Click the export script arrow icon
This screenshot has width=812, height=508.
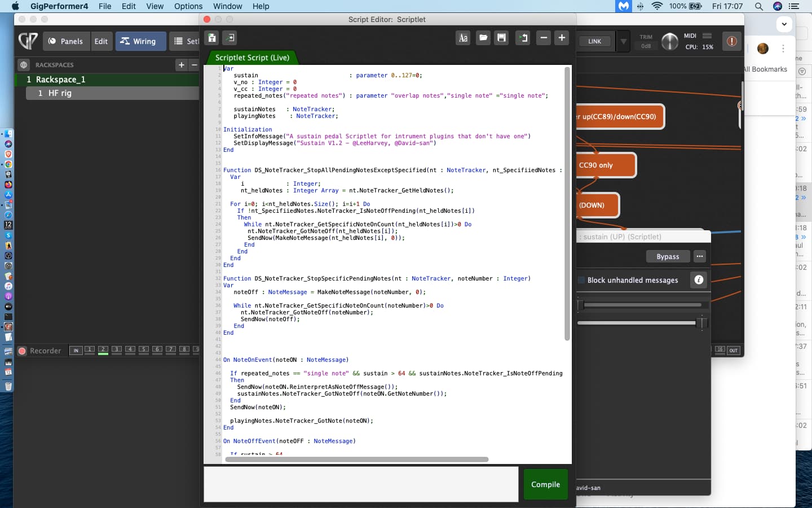pyautogui.click(x=523, y=38)
